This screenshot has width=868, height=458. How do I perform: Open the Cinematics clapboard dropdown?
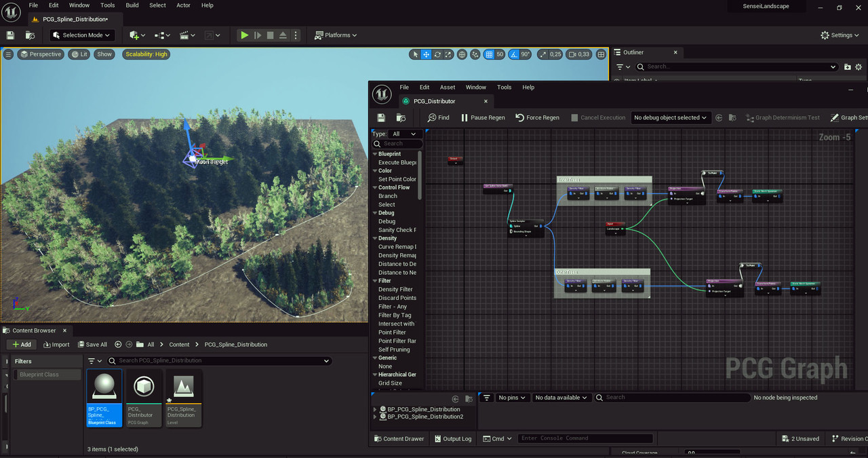(187, 35)
